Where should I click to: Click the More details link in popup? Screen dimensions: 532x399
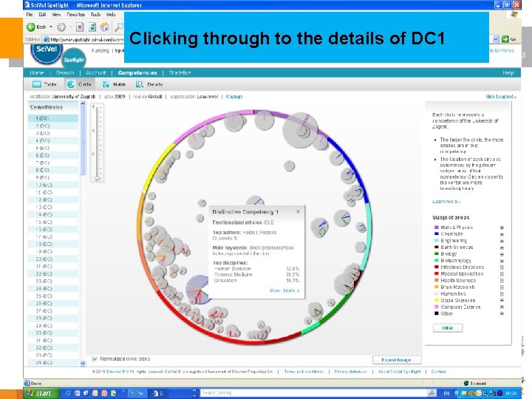[x=284, y=290]
